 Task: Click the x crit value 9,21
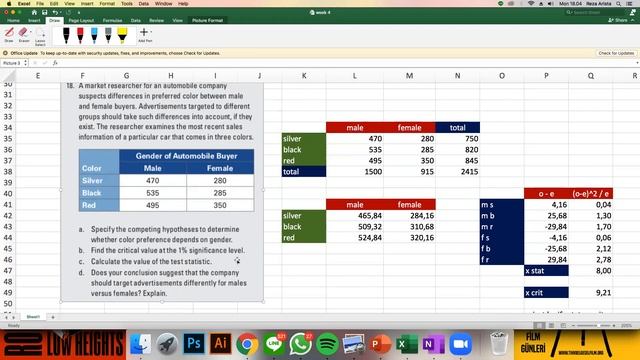pyautogui.click(x=590, y=293)
